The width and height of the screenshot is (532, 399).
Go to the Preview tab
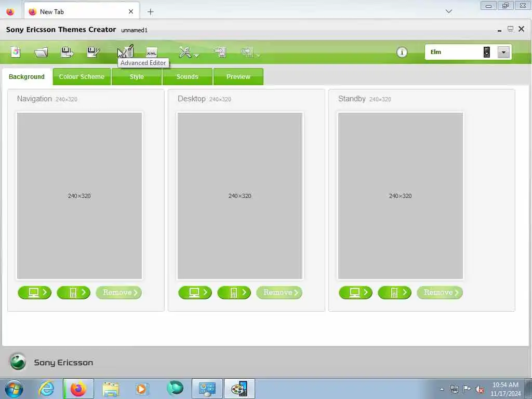point(238,77)
